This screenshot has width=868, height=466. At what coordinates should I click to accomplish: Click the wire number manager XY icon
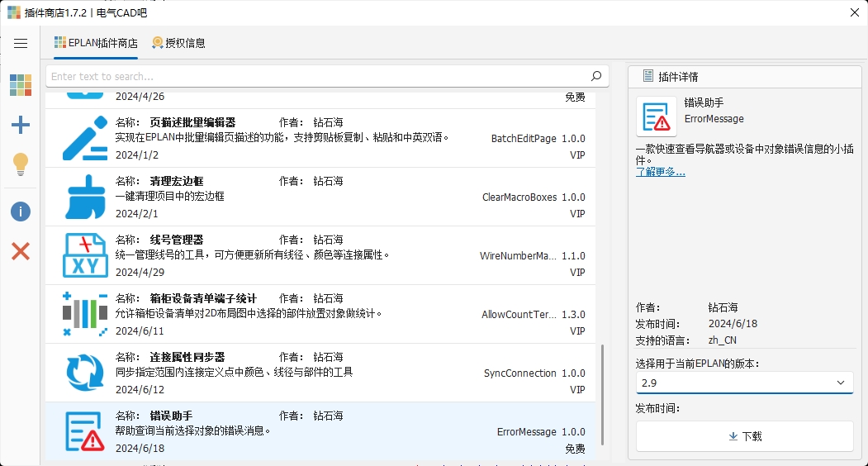point(85,255)
